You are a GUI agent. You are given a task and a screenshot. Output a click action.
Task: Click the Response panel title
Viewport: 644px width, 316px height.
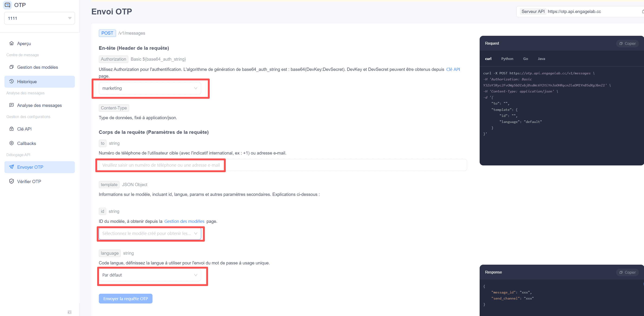coord(494,272)
